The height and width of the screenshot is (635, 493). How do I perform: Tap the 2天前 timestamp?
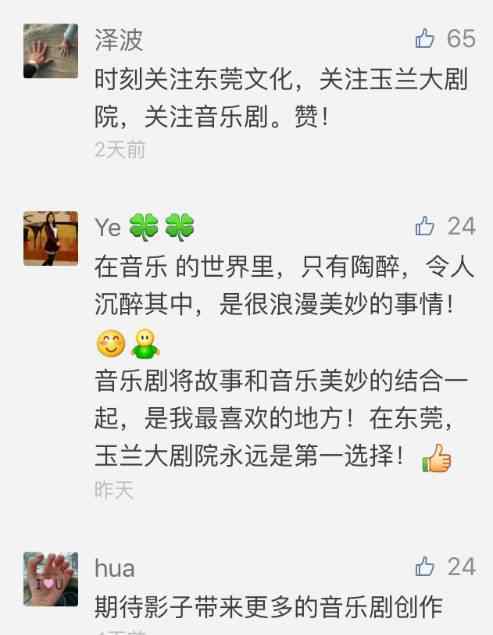pos(120,150)
